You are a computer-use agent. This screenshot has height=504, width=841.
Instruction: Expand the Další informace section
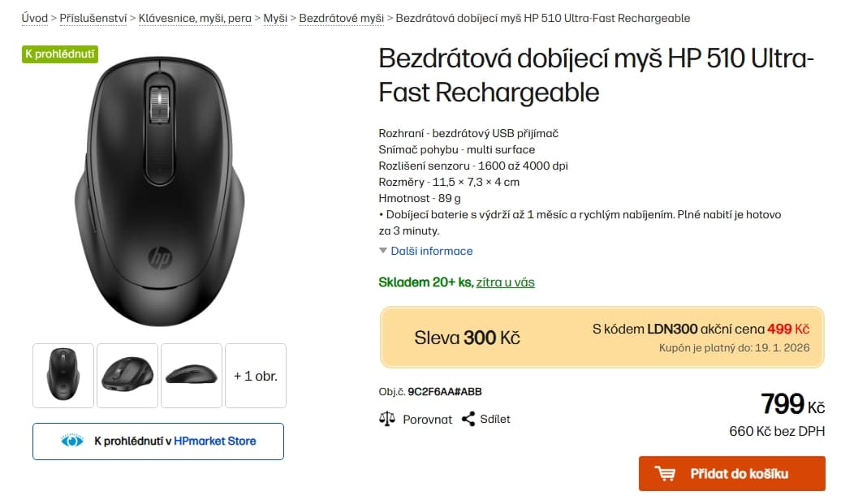tap(431, 251)
